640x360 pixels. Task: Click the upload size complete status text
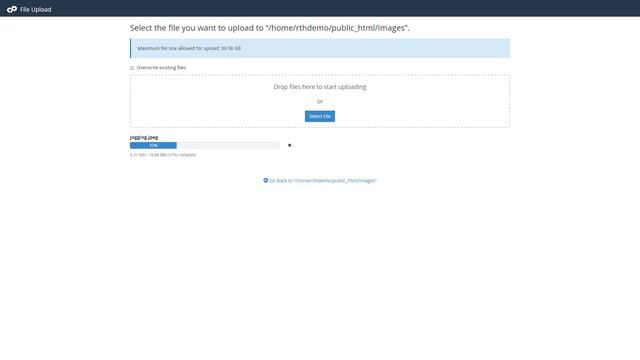pos(163,155)
